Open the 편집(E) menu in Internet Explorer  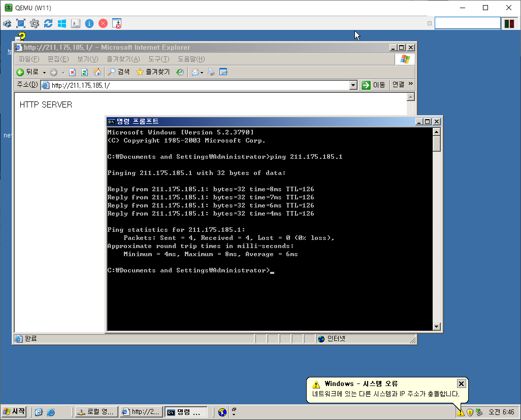[x=58, y=59]
